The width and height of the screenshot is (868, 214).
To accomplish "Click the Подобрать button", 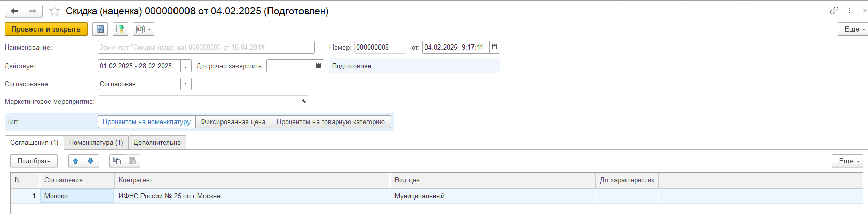I will 34,161.
